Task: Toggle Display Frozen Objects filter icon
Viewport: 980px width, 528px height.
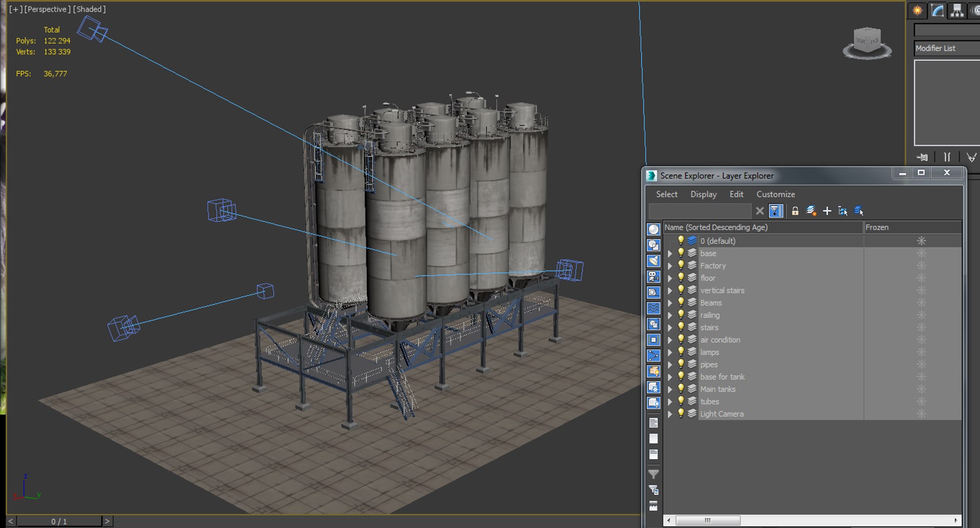Action: pos(653,387)
